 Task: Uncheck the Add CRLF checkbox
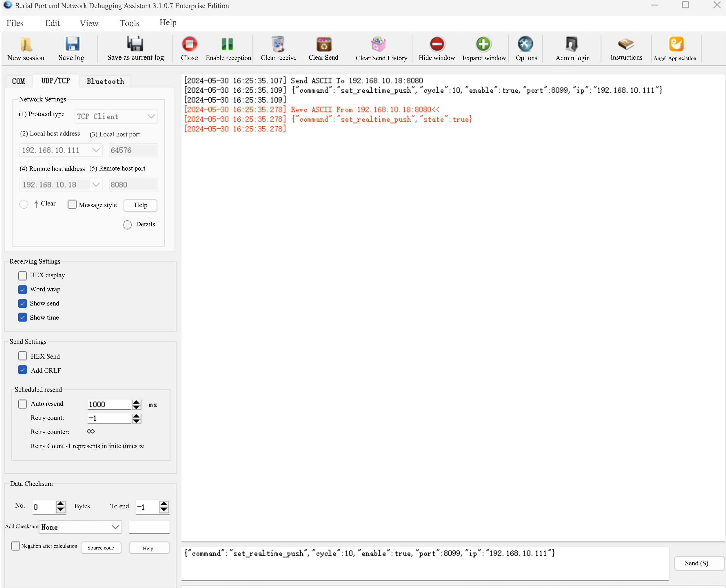point(22,370)
